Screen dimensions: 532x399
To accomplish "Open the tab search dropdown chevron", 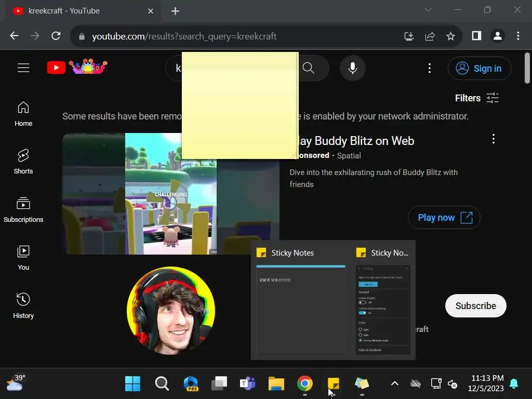I will 428,10.
